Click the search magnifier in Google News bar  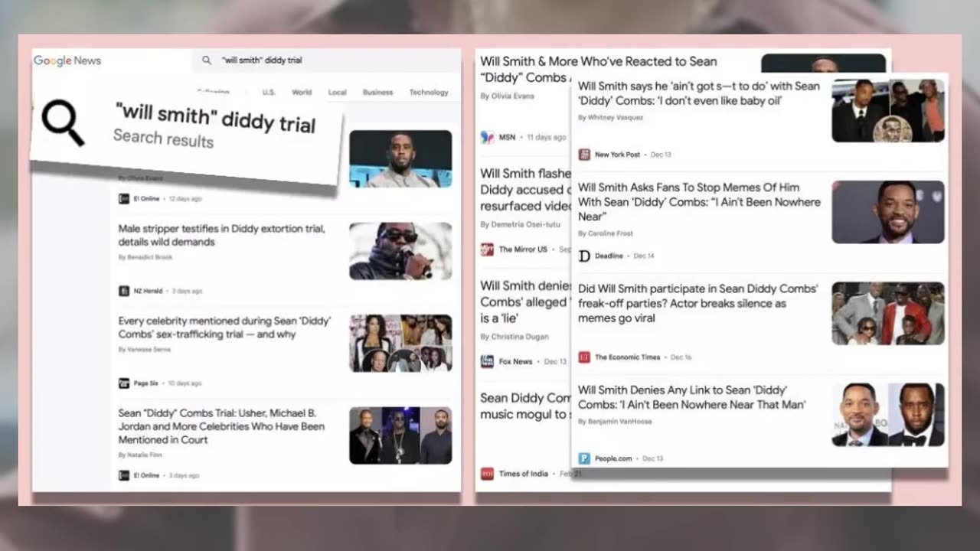click(207, 60)
